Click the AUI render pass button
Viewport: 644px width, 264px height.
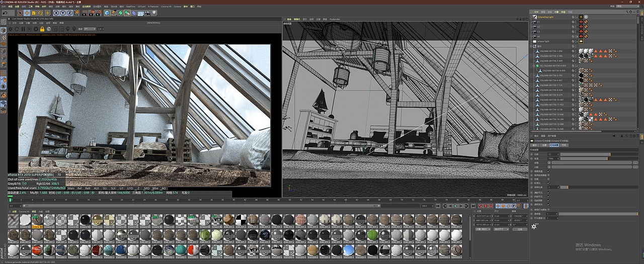pos(96,188)
